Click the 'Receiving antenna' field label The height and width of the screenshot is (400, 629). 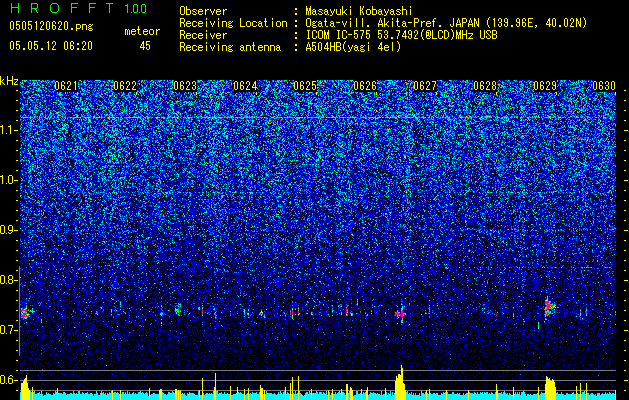click(x=230, y=47)
